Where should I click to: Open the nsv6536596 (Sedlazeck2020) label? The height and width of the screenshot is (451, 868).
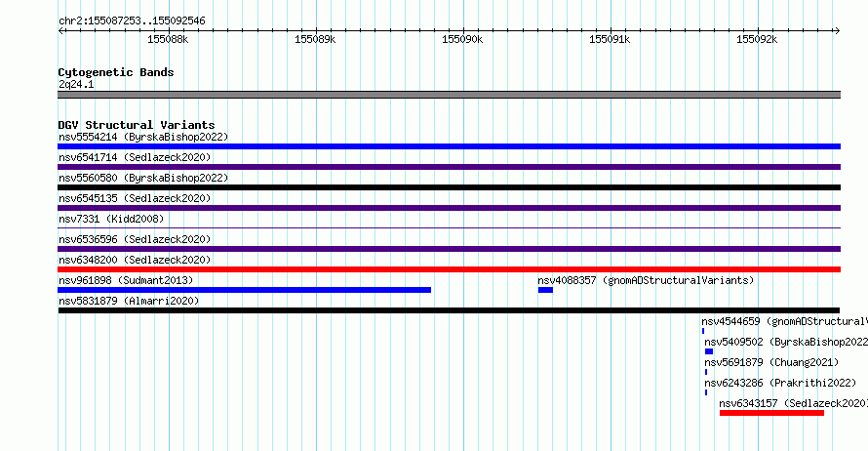135,239
